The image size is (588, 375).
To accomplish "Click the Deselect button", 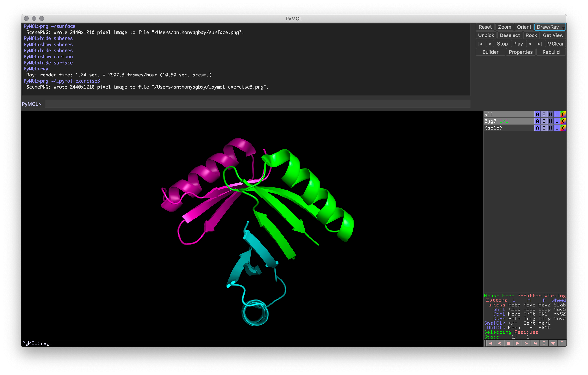I will [x=510, y=35].
